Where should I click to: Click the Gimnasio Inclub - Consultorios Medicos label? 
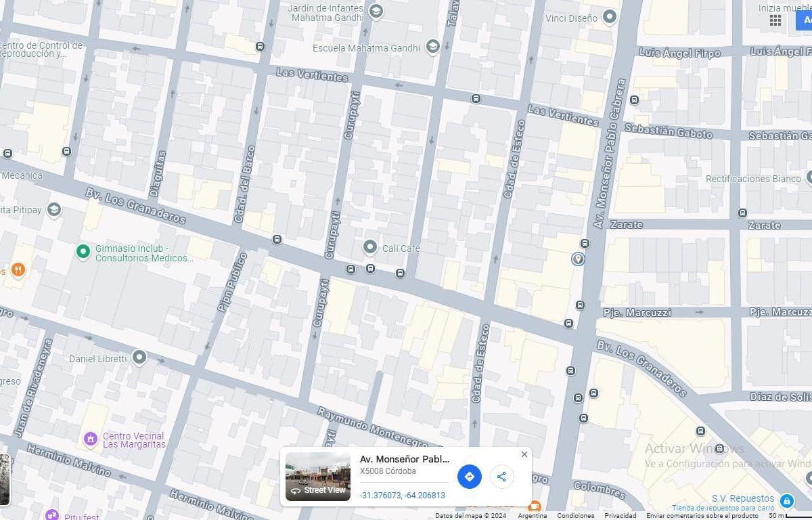tap(144, 253)
